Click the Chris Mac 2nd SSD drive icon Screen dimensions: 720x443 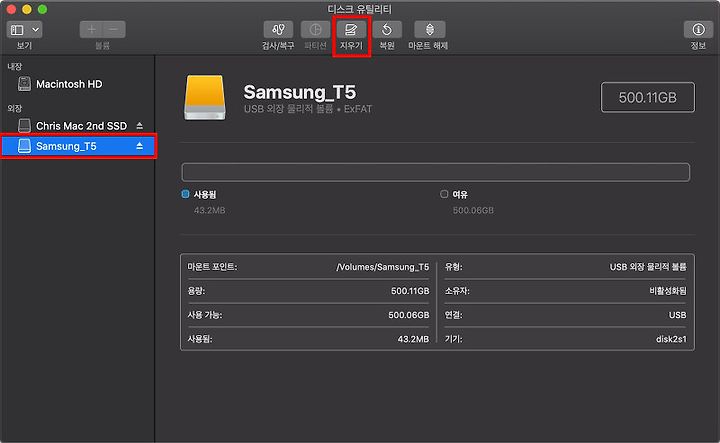pyautogui.click(x=24, y=126)
